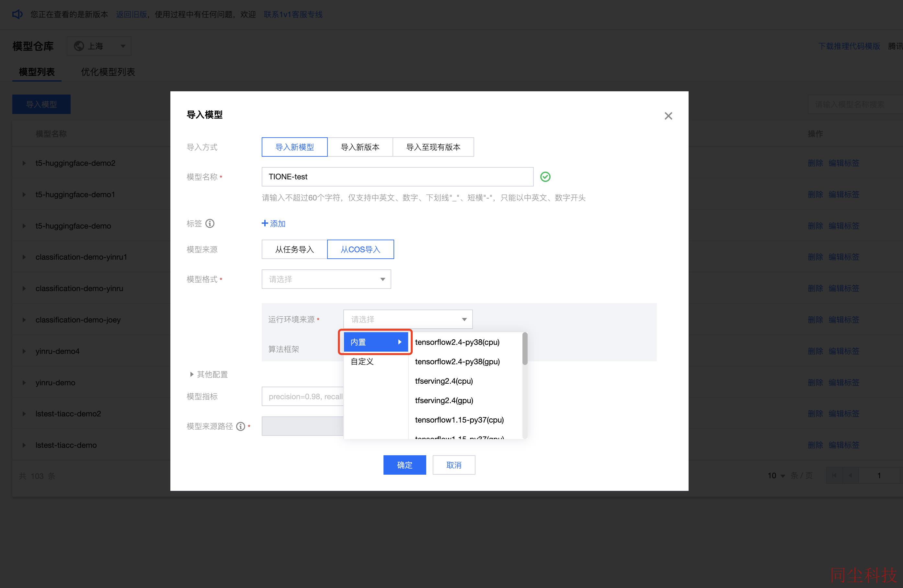The image size is (903, 588).
Task: Click the speaker announcement icon
Action: click(x=17, y=15)
